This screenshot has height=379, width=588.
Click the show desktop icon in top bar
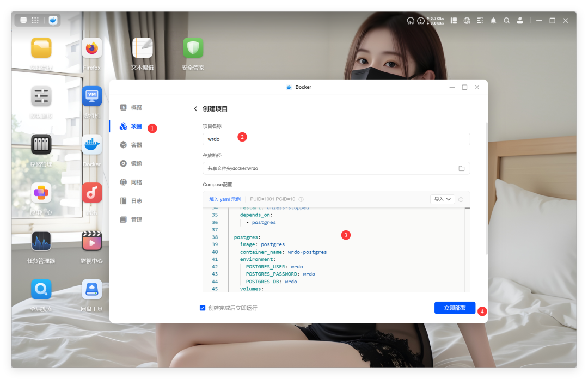(x=23, y=20)
